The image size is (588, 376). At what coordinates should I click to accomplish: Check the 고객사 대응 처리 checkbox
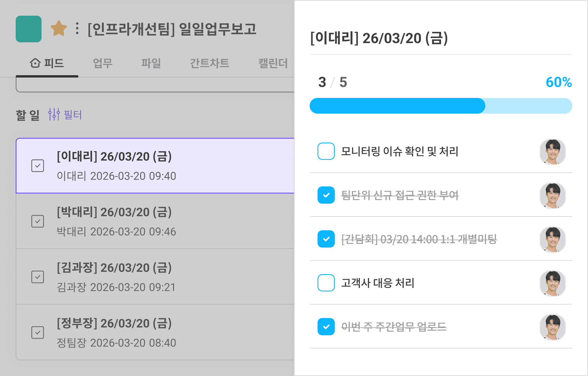326,283
